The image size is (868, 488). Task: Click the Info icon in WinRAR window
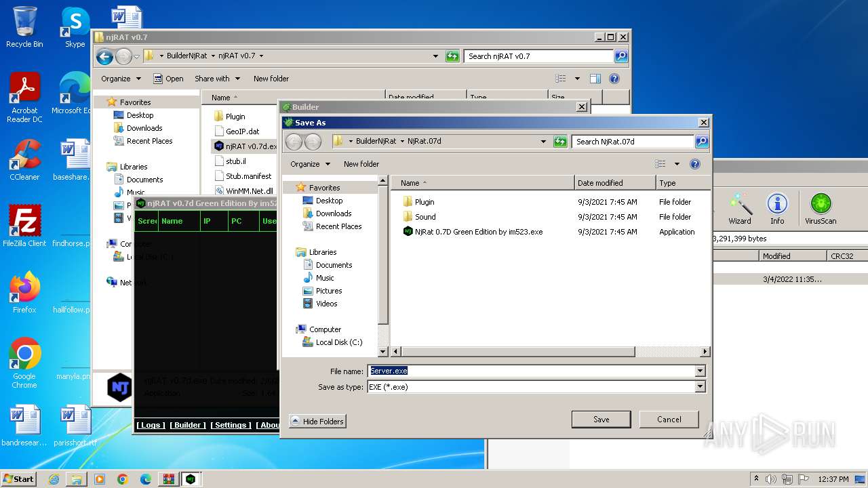point(777,209)
